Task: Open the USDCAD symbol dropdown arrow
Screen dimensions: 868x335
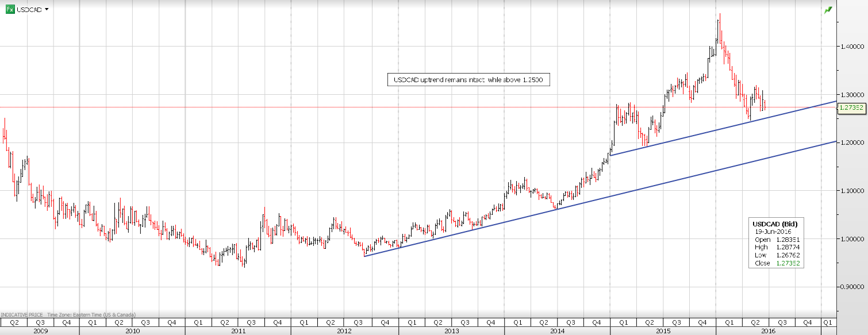Action: [x=47, y=10]
